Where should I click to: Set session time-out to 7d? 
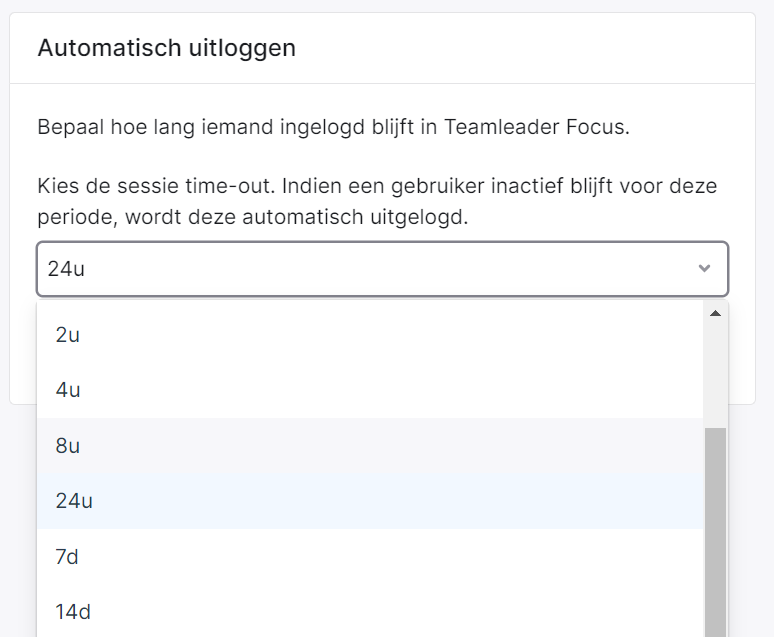(x=370, y=557)
